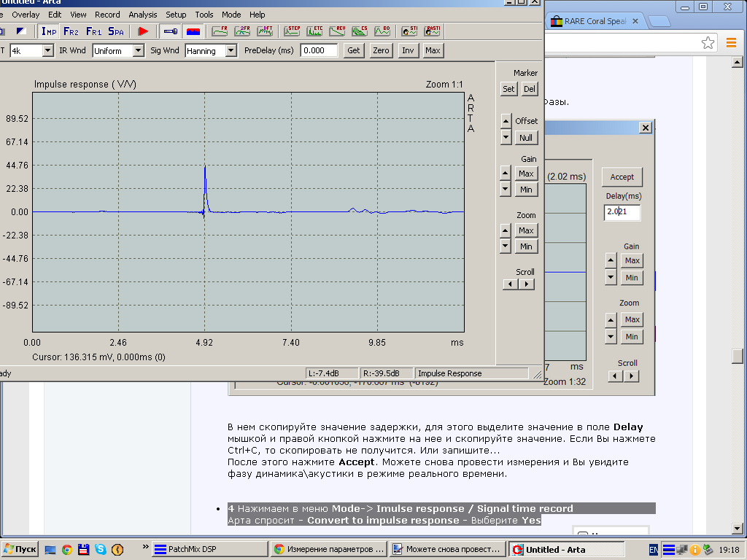Start recording with the red play icon

coord(143,31)
